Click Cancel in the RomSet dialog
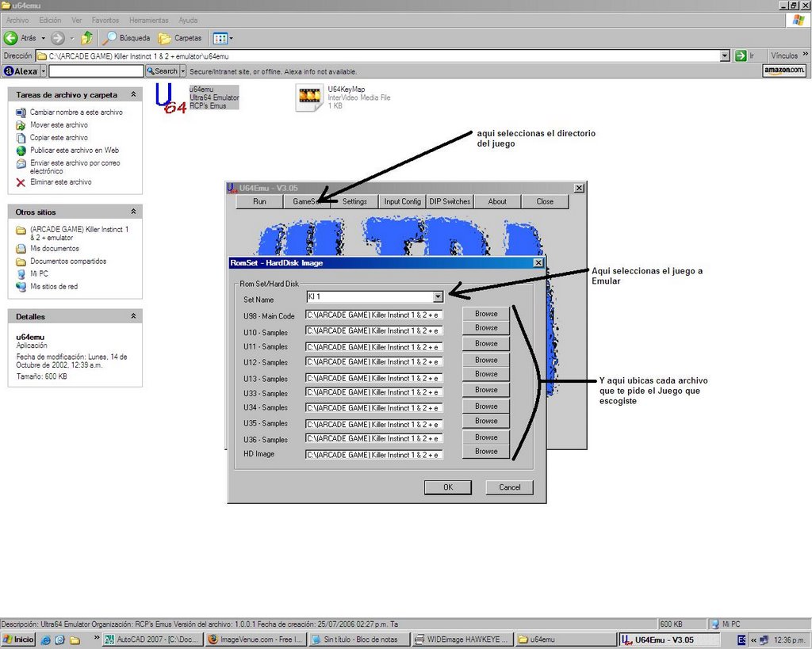 (510, 487)
